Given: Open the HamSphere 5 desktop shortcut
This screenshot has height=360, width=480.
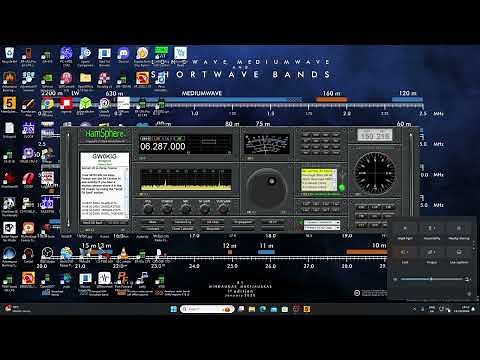Looking at the screenshot, I should (9, 106).
